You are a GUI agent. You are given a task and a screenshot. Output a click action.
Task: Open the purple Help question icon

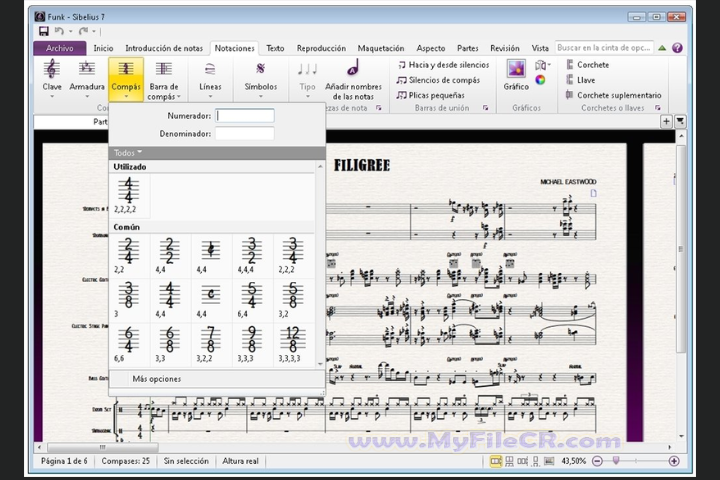677,48
